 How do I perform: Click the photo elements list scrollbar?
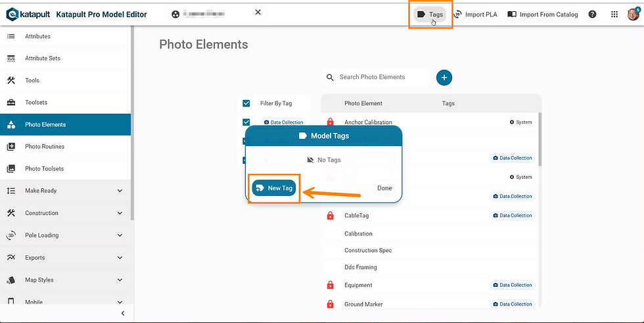(x=540, y=139)
